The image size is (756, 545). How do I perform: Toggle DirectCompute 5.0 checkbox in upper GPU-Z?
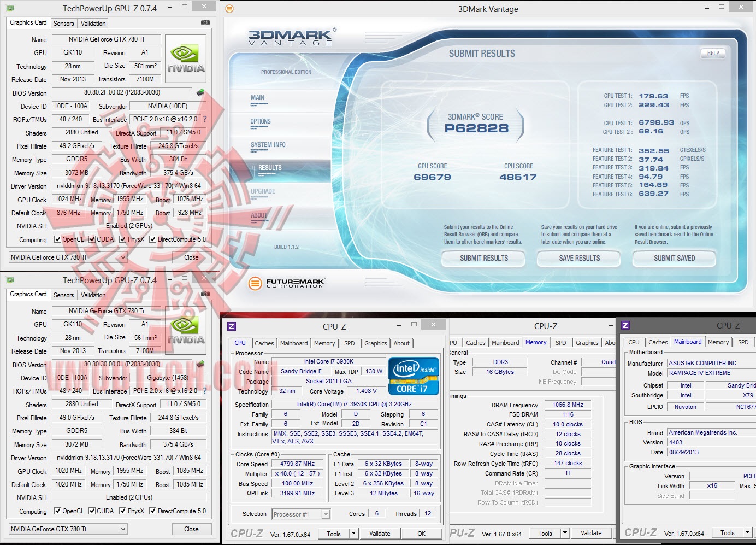[153, 239]
